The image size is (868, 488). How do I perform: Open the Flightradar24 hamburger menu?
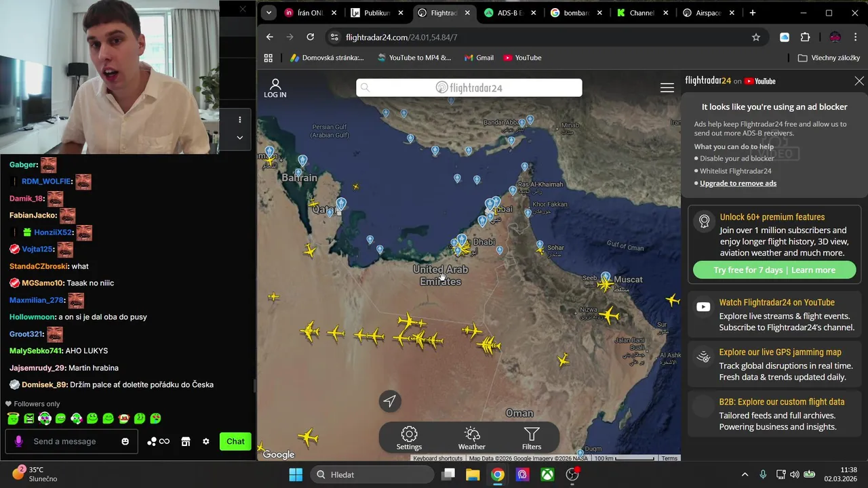pos(667,87)
